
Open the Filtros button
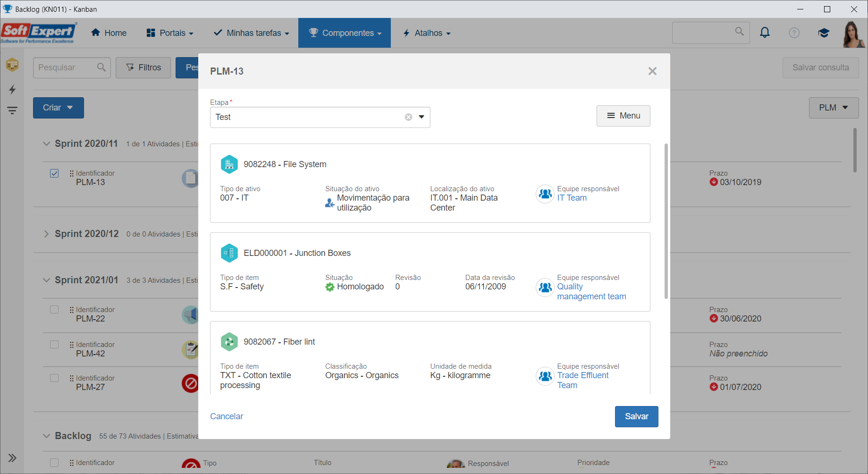point(143,68)
